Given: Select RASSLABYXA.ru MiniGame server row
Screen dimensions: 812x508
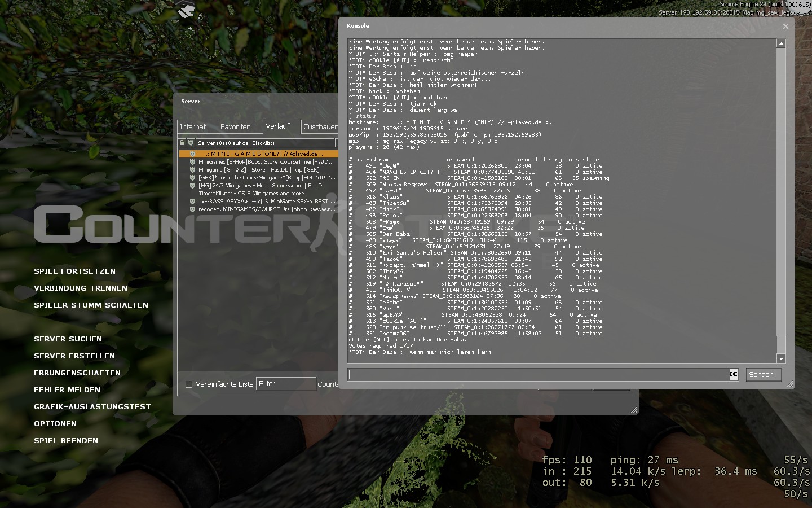Looking at the screenshot, I should [258, 201].
